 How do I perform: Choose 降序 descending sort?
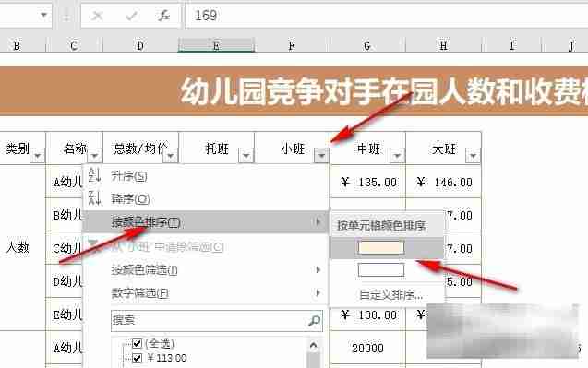[x=206, y=198]
